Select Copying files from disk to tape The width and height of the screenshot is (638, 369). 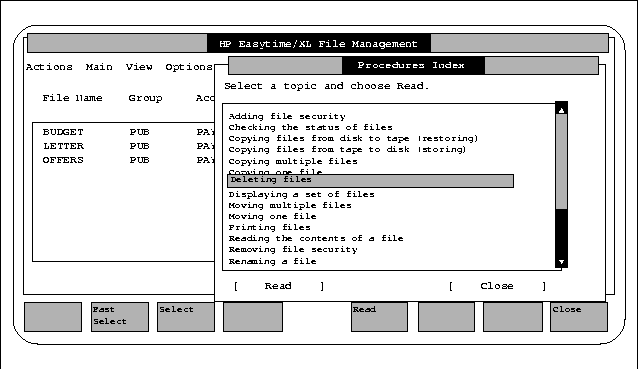pos(353,138)
